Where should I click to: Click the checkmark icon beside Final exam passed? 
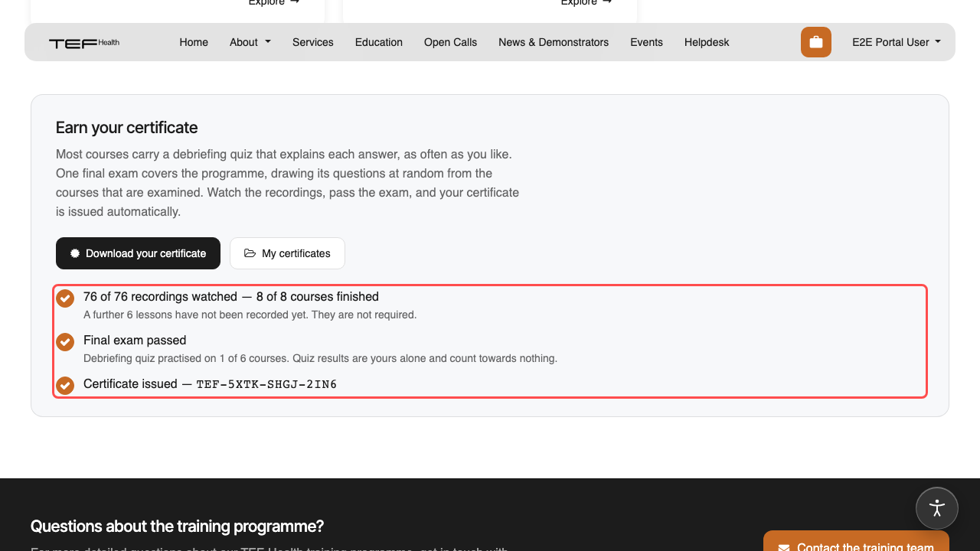pyautogui.click(x=65, y=341)
